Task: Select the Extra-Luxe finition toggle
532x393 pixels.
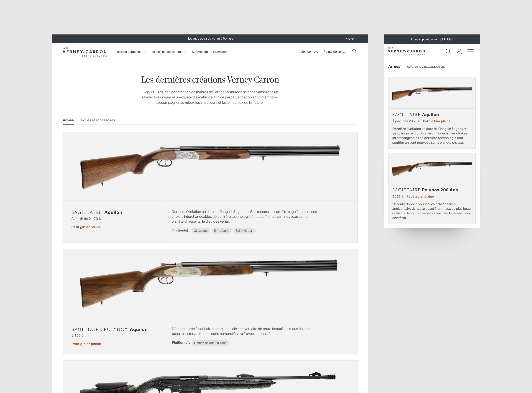Action: [221, 231]
